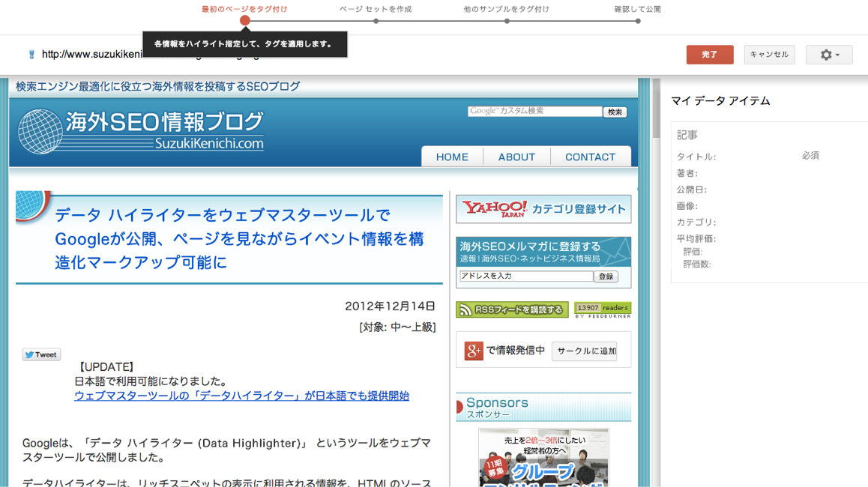Select the 確認して公開 step

pyautogui.click(x=638, y=10)
